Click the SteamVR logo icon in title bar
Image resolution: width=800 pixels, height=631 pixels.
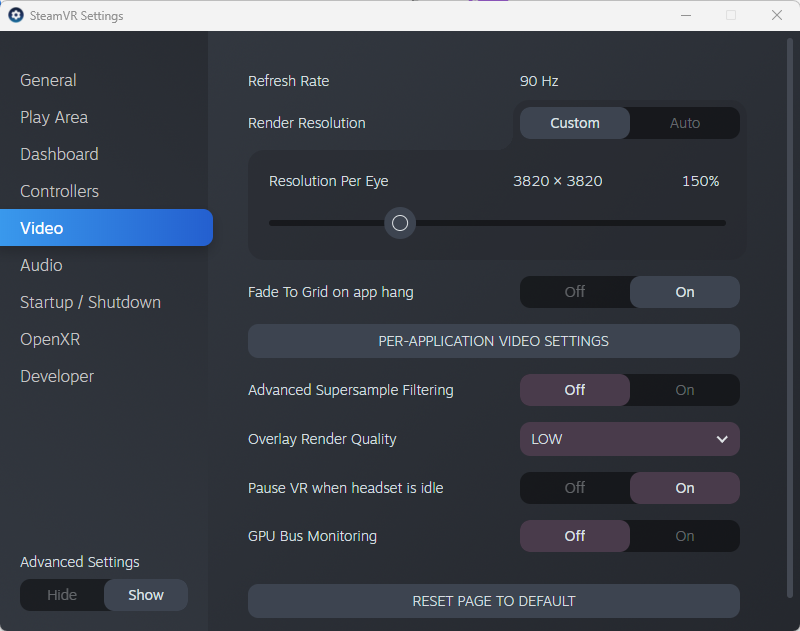click(x=16, y=15)
